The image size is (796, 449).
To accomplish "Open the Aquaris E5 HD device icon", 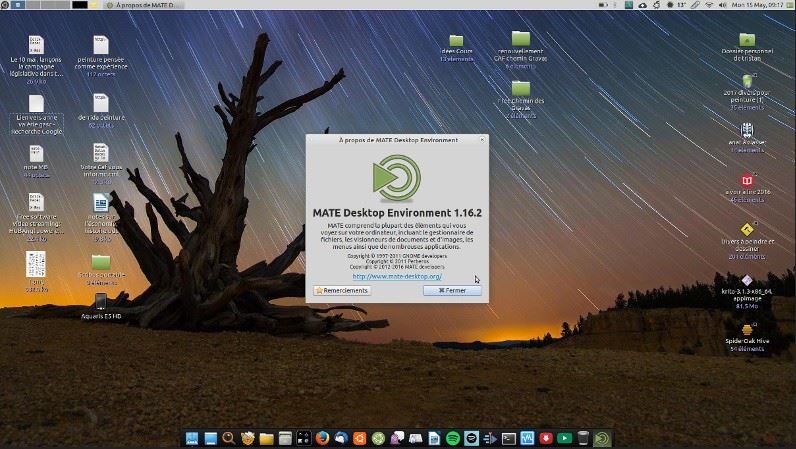I will pyautogui.click(x=100, y=301).
